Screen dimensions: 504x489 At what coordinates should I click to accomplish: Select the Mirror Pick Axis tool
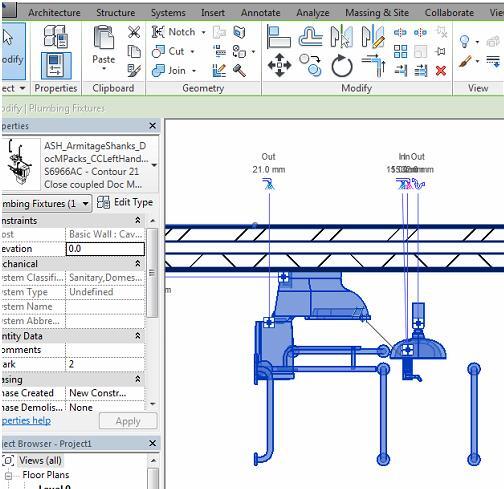tap(342, 37)
